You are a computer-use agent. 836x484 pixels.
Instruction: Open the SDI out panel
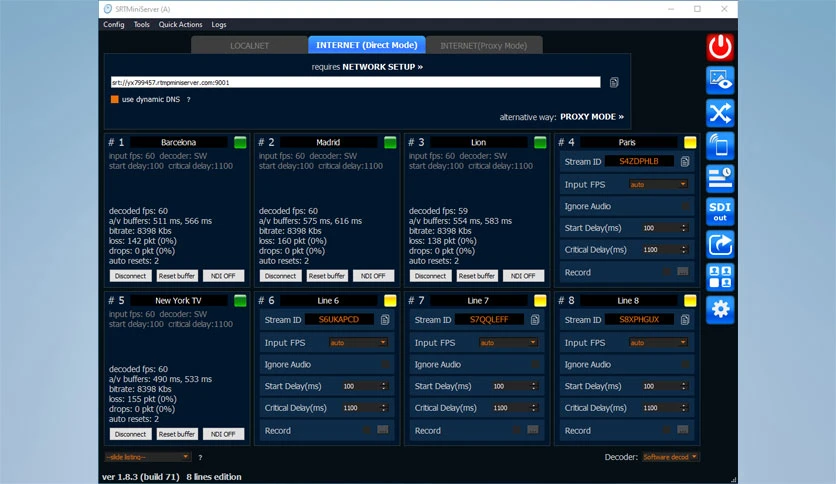720,211
